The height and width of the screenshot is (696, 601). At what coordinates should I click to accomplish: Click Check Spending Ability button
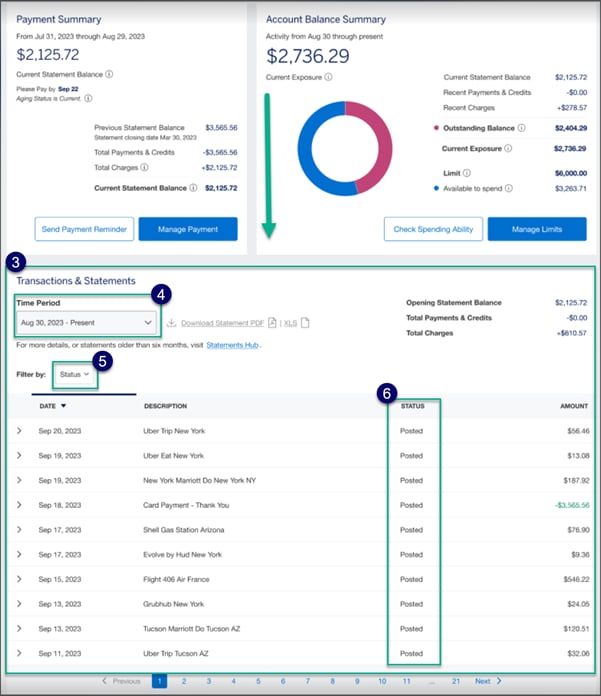pyautogui.click(x=433, y=229)
